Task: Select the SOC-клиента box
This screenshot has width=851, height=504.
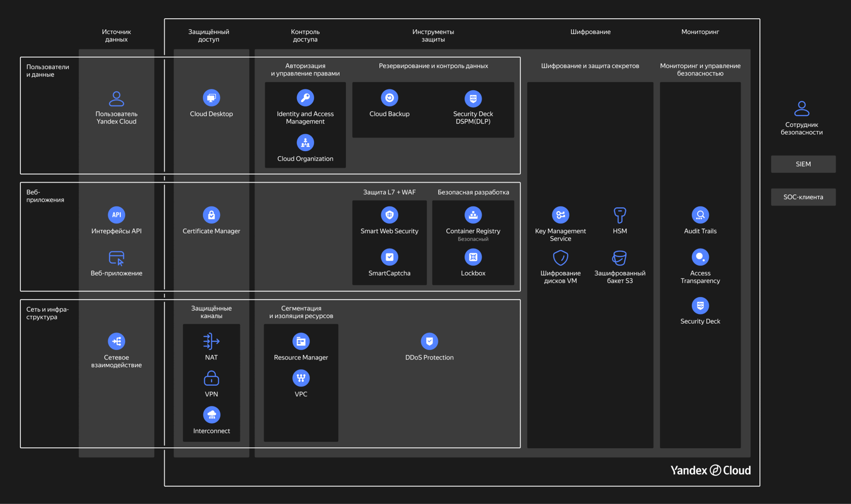Action: click(803, 197)
